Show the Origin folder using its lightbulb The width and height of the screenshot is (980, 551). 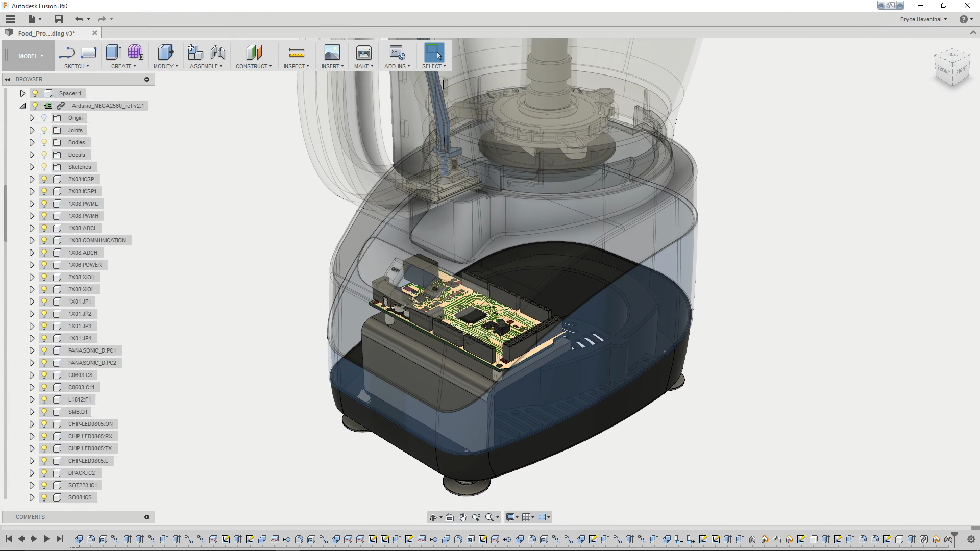(x=44, y=118)
